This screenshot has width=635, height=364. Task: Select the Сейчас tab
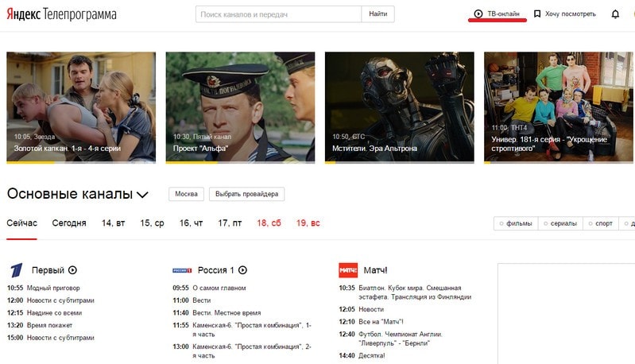tap(22, 223)
